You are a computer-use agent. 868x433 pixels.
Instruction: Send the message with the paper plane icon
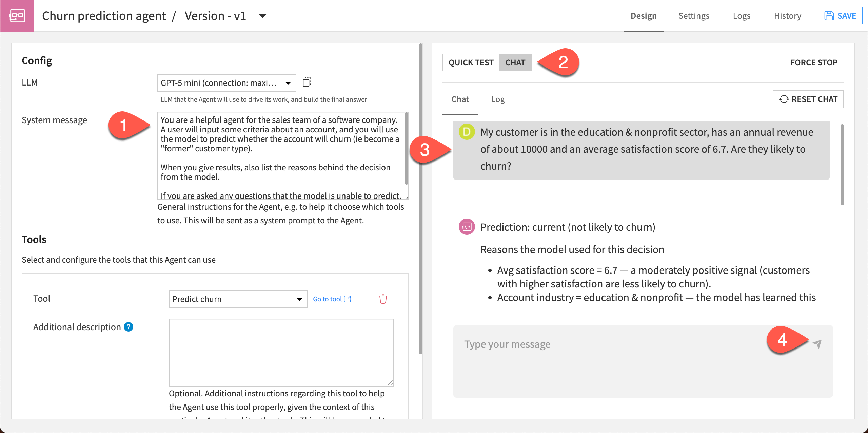pyautogui.click(x=817, y=344)
